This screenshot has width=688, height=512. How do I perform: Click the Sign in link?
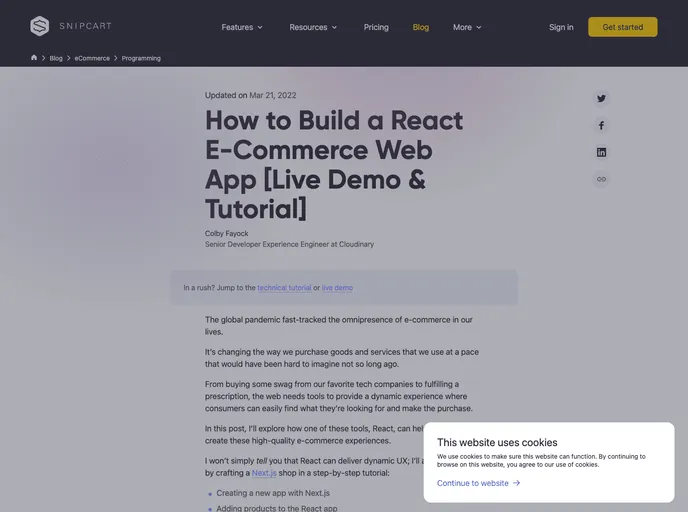(561, 27)
